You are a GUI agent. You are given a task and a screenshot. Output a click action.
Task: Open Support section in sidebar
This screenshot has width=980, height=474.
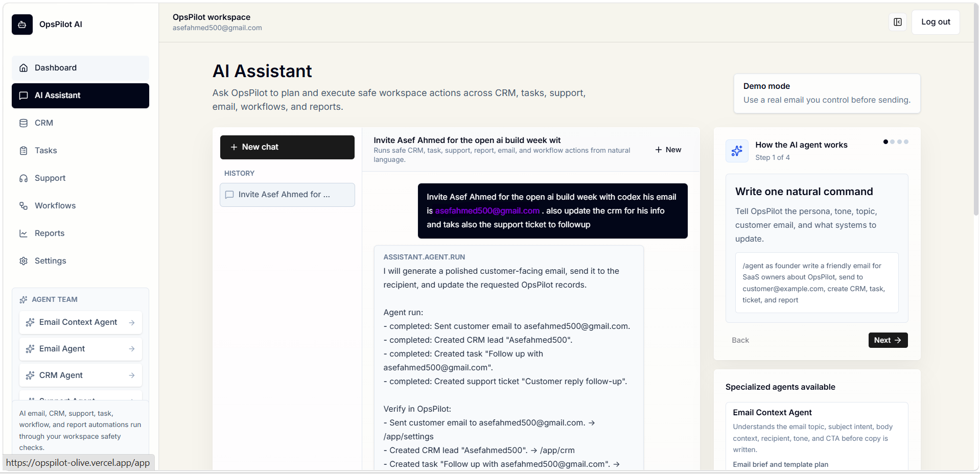pyautogui.click(x=80, y=178)
